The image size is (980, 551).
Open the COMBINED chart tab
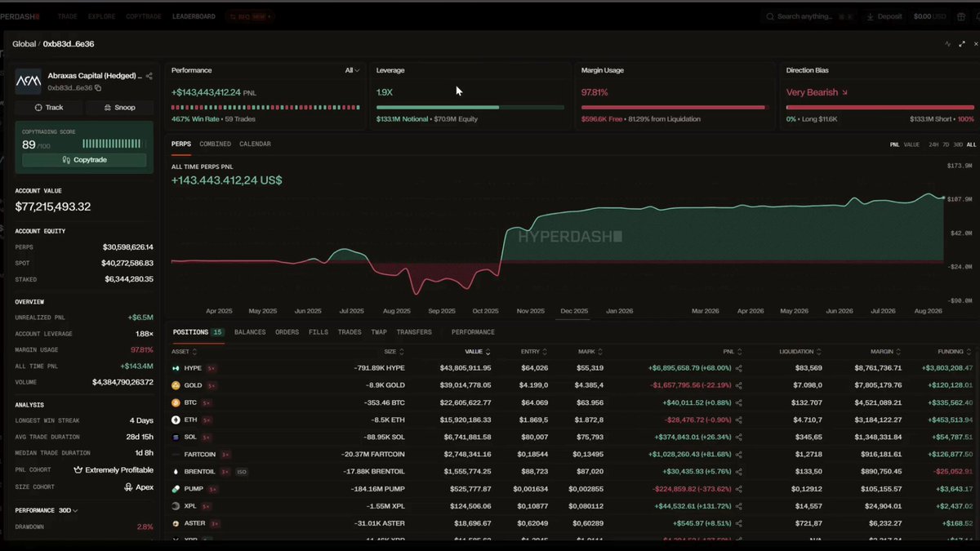(x=215, y=144)
